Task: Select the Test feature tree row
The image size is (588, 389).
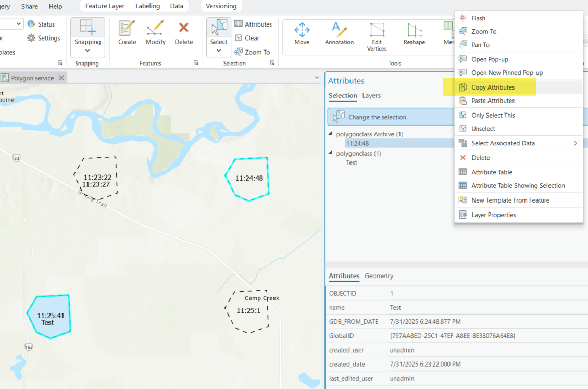Action: (x=352, y=162)
